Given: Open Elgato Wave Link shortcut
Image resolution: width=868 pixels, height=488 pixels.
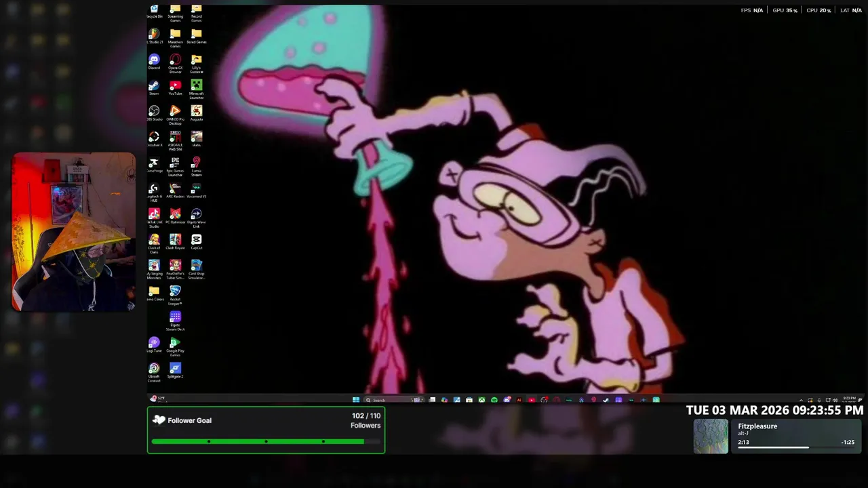Looking at the screenshot, I should pyautogui.click(x=197, y=218).
